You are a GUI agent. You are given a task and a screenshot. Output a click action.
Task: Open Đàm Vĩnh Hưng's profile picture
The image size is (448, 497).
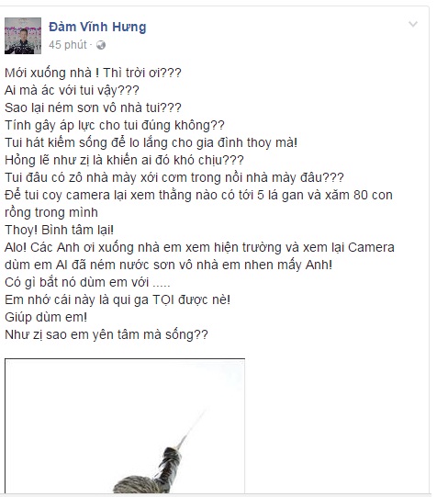[23, 36]
